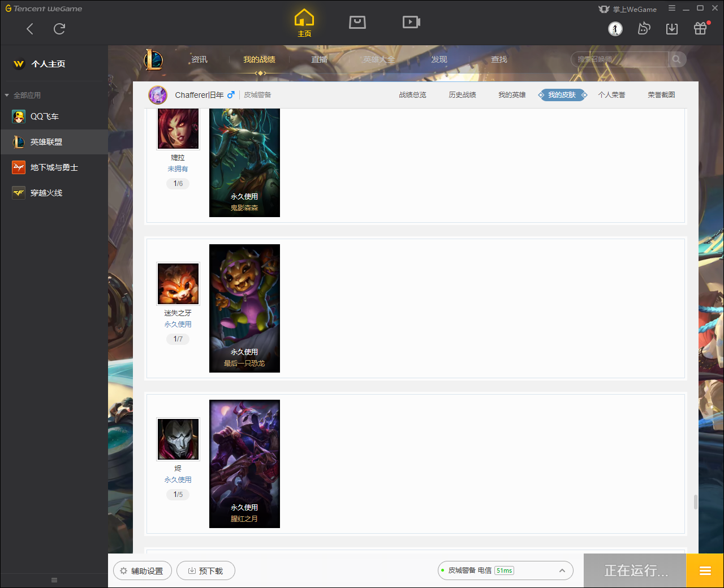Open the game assistant icon
Screen dimensions: 724x588
pyautogui.click(x=644, y=28)
